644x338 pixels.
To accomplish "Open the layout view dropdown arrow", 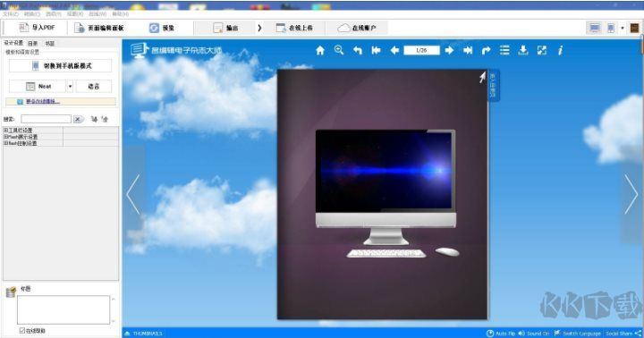I will tap(623, 28).
